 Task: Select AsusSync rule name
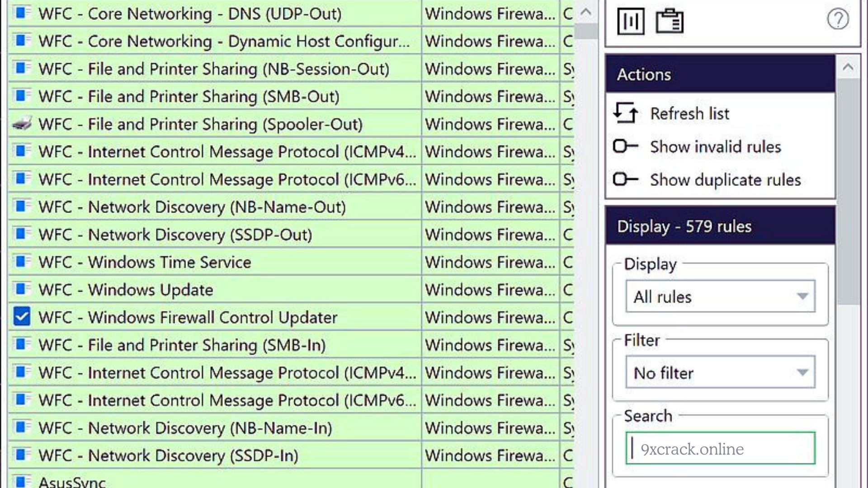[72, 482]
